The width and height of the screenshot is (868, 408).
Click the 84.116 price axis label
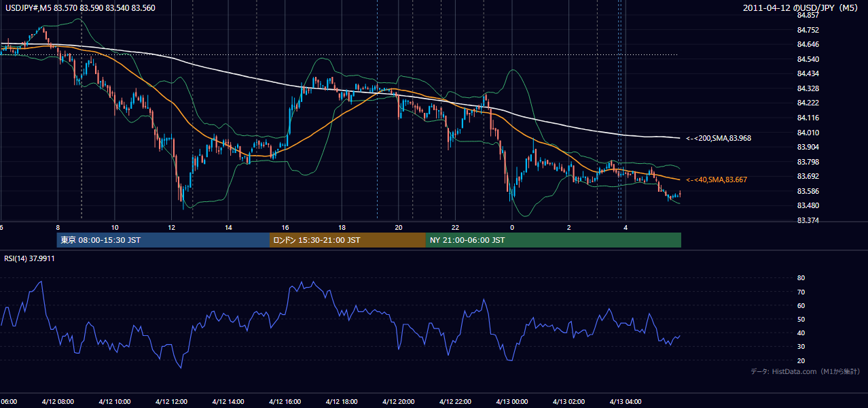808,118
